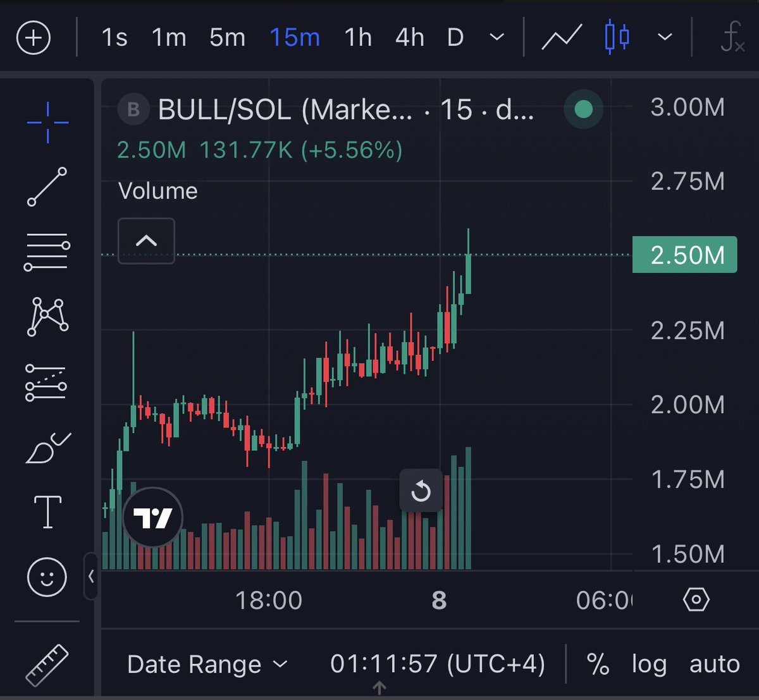
Task: Open chart style dropdown arrow
Action: pyautogui.click(x=664, y=37)
